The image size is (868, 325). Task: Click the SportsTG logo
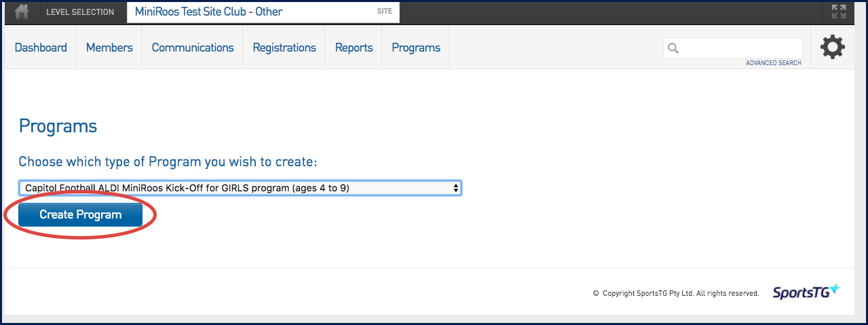(x=806, y=292)
